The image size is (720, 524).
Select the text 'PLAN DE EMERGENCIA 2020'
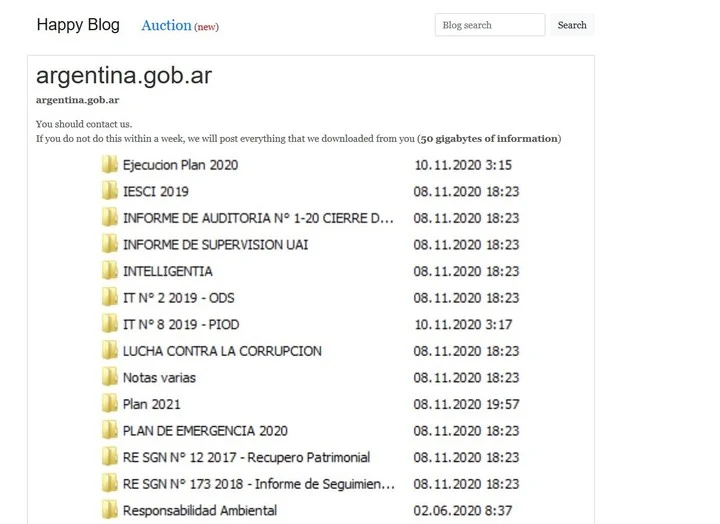tap(205, 431)
